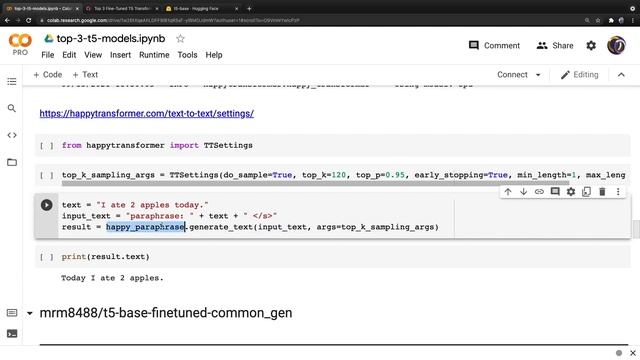Go forward in the browser

18,20
